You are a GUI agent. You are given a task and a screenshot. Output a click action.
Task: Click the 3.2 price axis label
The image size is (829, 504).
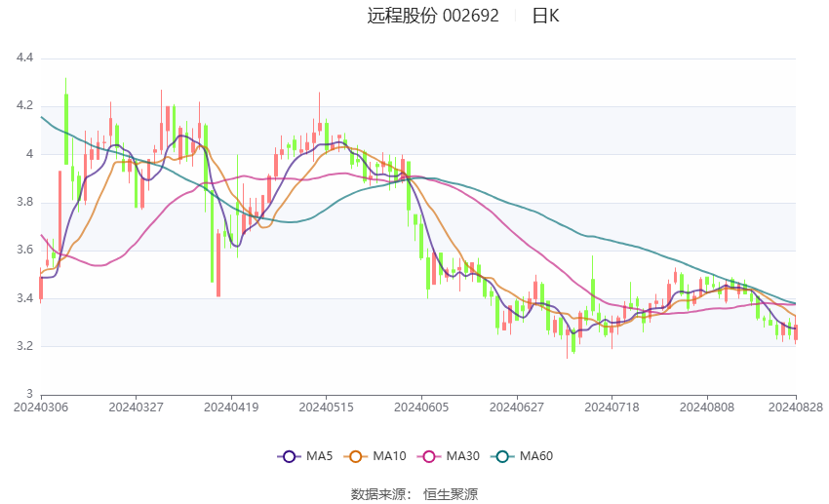click(24, 346)
